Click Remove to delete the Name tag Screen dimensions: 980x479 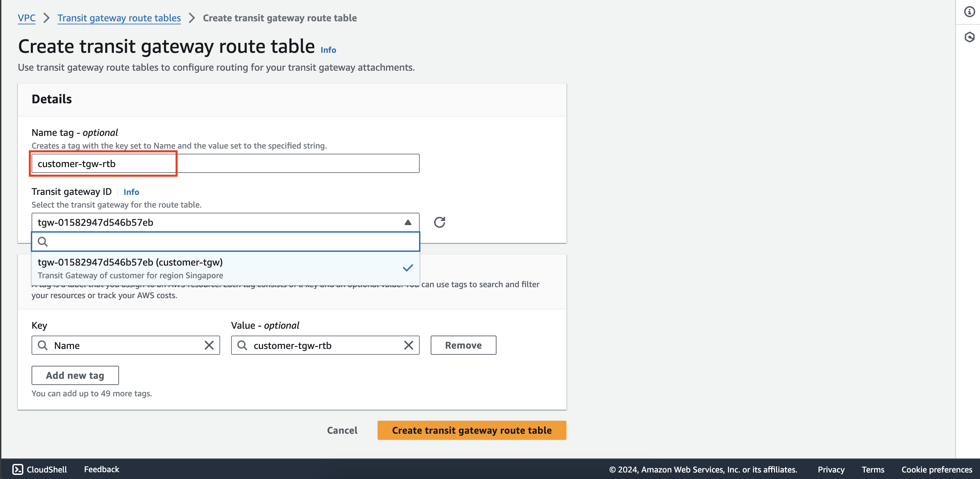463,344
